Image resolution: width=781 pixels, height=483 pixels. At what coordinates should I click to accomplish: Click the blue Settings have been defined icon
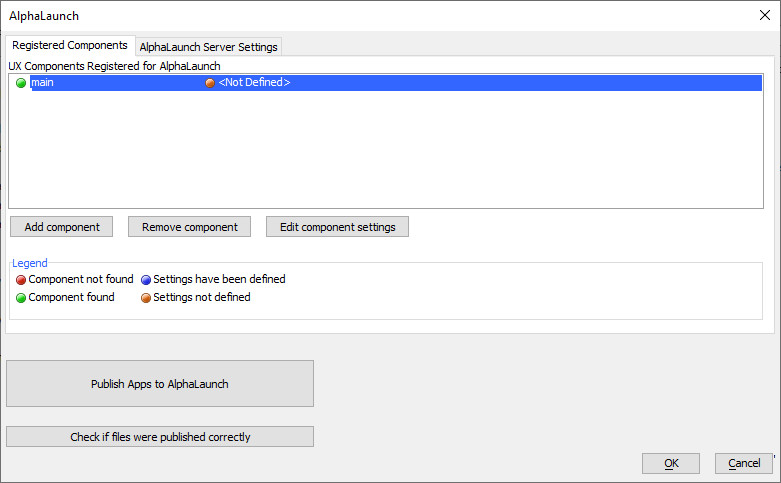click(x=146, y=280)
